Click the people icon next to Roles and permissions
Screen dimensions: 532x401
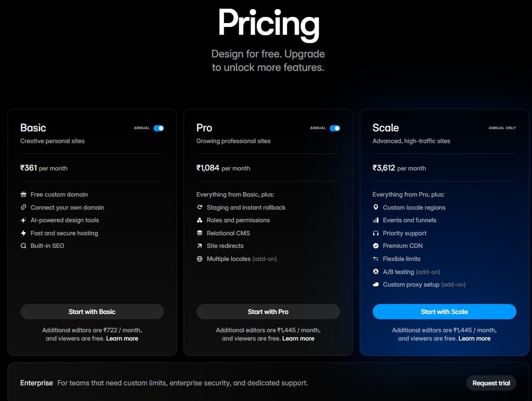click(200, 220)
